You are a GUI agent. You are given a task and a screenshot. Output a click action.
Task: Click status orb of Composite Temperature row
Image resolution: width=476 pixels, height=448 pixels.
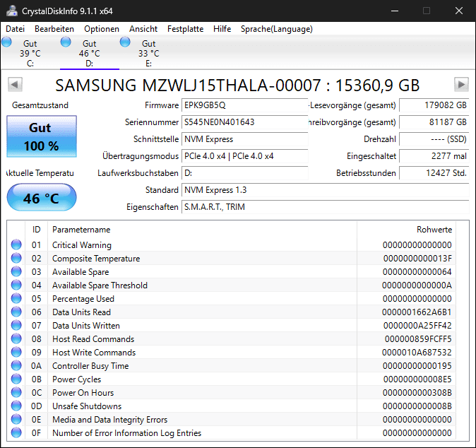tap(16, 258)
